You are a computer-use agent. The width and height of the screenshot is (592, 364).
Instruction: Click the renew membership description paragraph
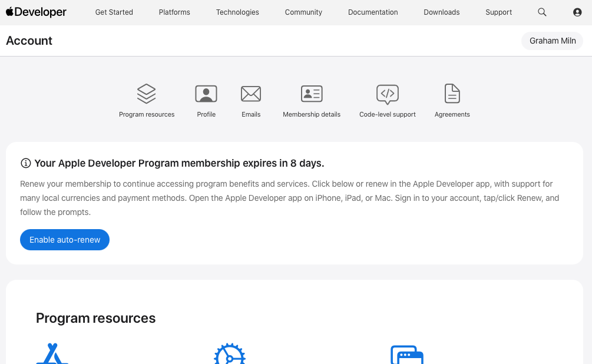(x=290, y=198)
